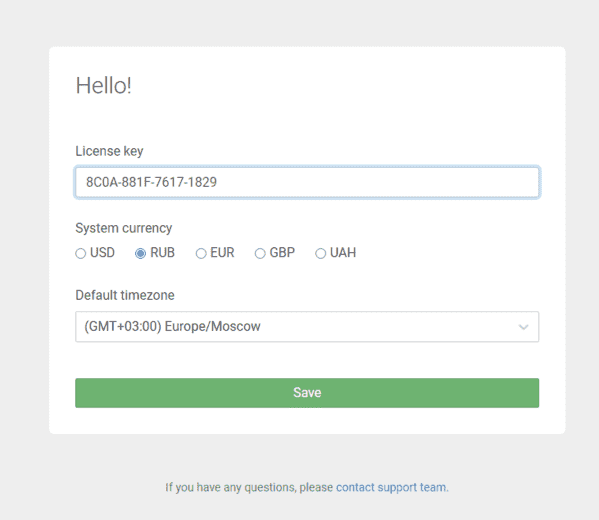Click the '(GMT+03:00) Europe/Moscow' selected value
Screen dimensions: 599x520
172,326
